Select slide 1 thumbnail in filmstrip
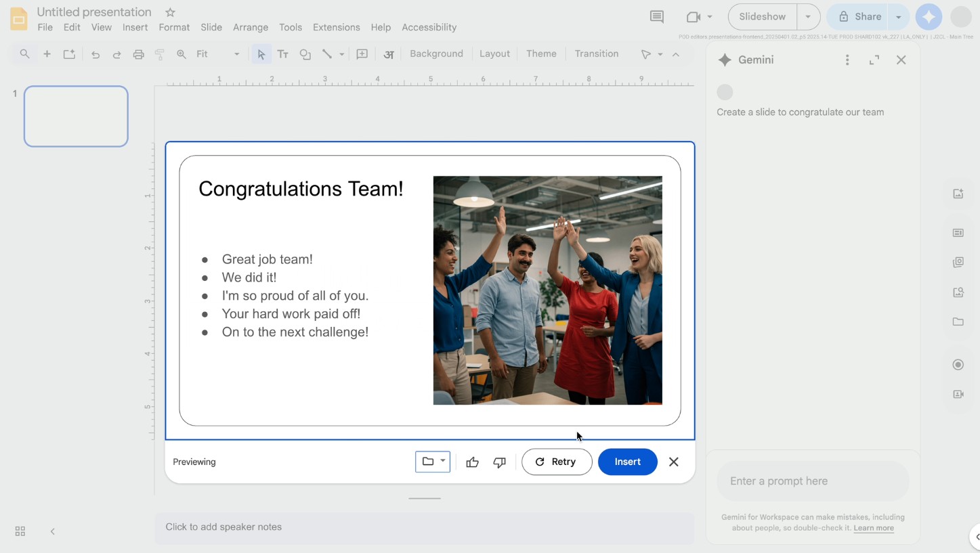 coord(76,116)
